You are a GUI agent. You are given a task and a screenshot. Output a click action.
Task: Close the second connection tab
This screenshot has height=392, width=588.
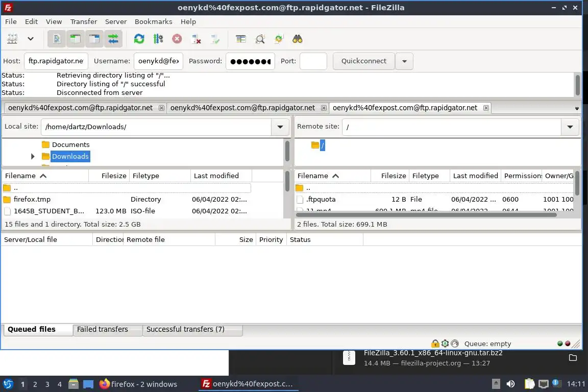tap(324, 108)
